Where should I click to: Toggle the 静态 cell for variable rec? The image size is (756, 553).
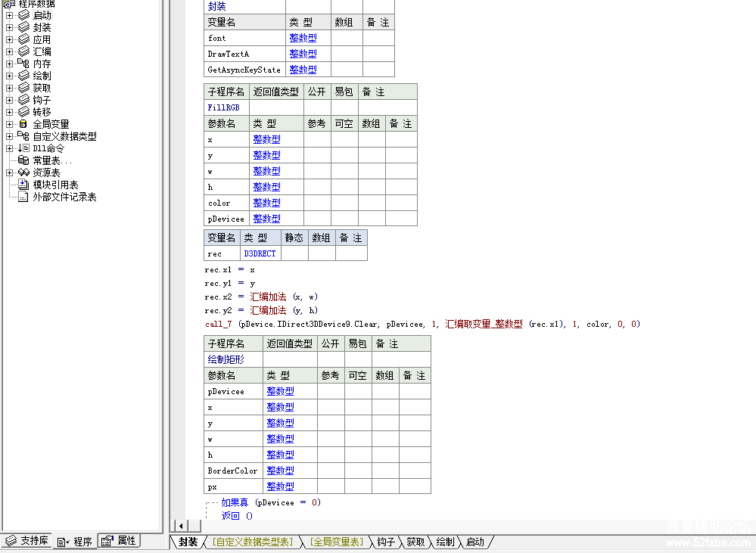click(x=294, y=253)
